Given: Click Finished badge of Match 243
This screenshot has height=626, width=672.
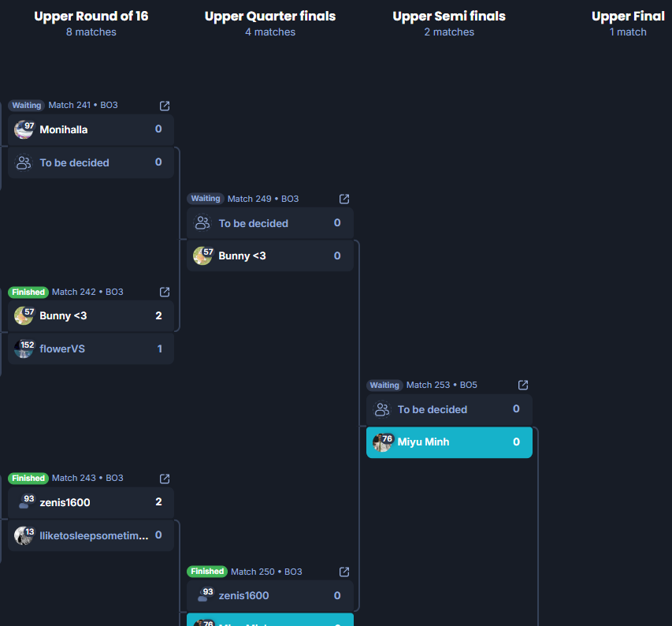Looking at the screenshot, I should (x=28, y=478).
